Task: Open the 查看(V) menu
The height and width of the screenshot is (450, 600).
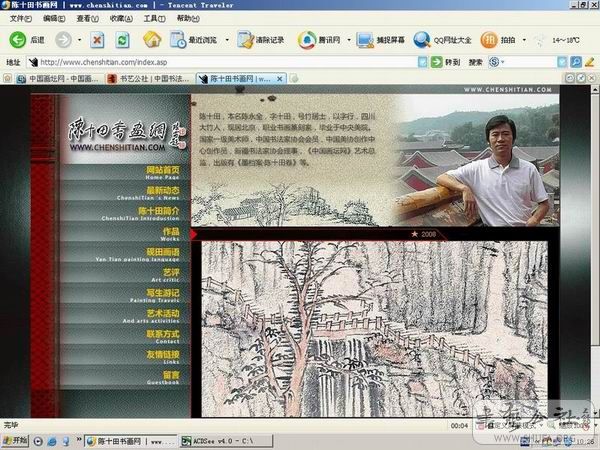Action: tap(87, 18)
